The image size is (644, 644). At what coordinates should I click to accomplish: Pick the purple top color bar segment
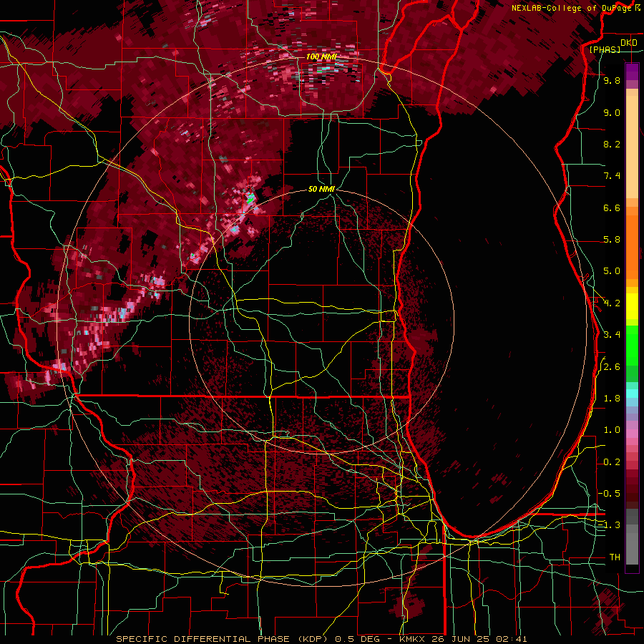pyautogui.click(x=632, y=72)
